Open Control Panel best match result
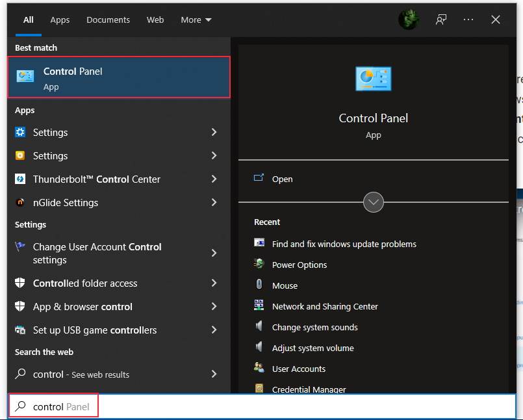The height and width of the screenshot is (420, 523). tap(119, 77)
